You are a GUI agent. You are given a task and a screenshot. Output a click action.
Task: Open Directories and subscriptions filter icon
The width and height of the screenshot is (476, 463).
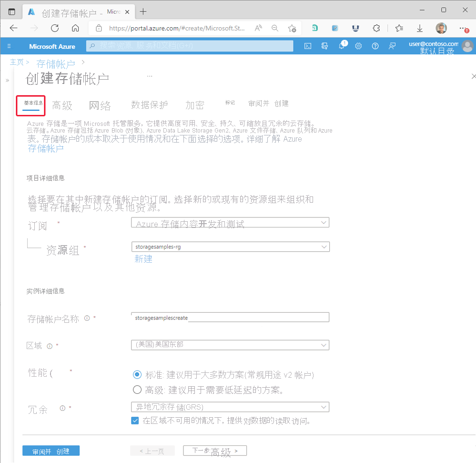pos(325,46)
